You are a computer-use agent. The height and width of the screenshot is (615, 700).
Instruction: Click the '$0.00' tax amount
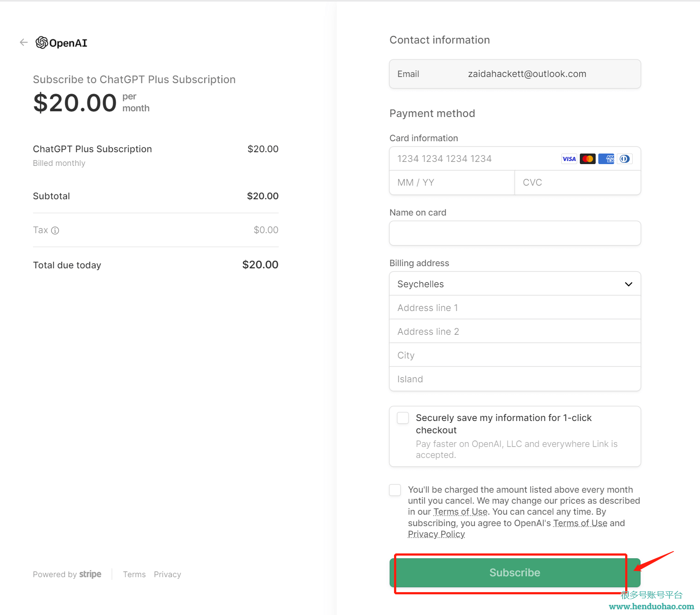coord(266,230)
